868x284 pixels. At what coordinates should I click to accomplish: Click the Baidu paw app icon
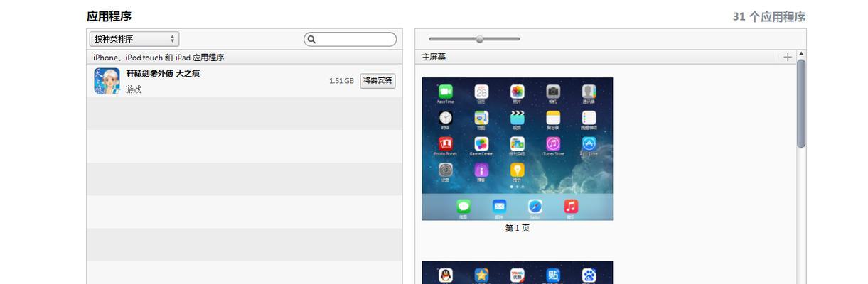pyautogui.click(x=589, y=275)
